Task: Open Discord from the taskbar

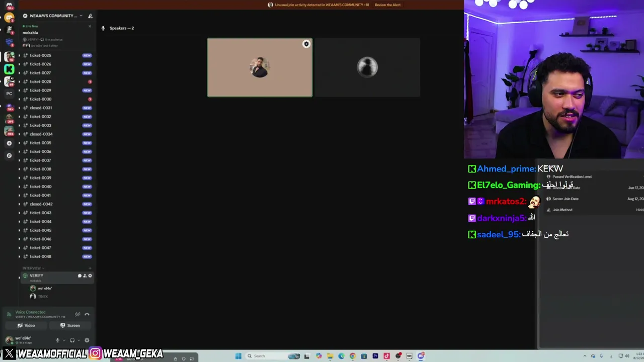Action: click(x=421, y=356)
